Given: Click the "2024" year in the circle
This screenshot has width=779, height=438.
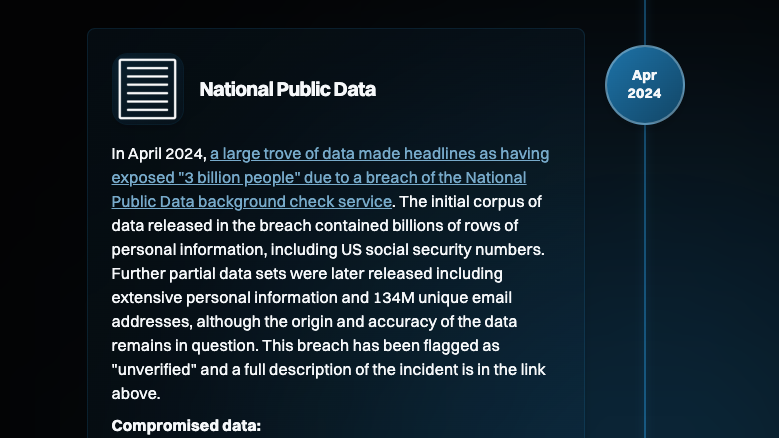Looking at the screenshot, I should tap(644, 94).
